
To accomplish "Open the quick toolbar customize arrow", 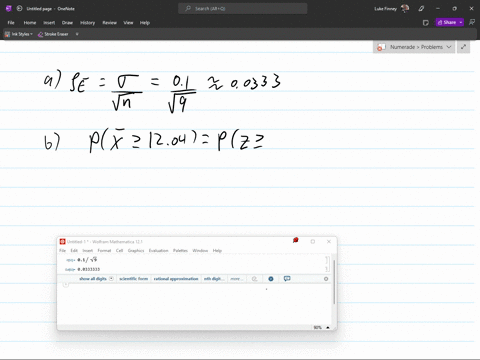I will point(77,34).
